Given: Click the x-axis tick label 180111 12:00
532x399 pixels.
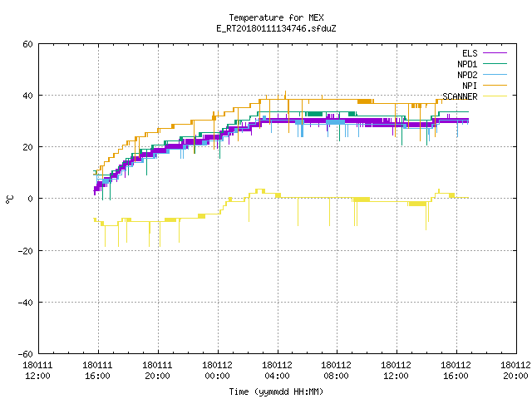Looking at the screenshot, I should click(37, 371).
